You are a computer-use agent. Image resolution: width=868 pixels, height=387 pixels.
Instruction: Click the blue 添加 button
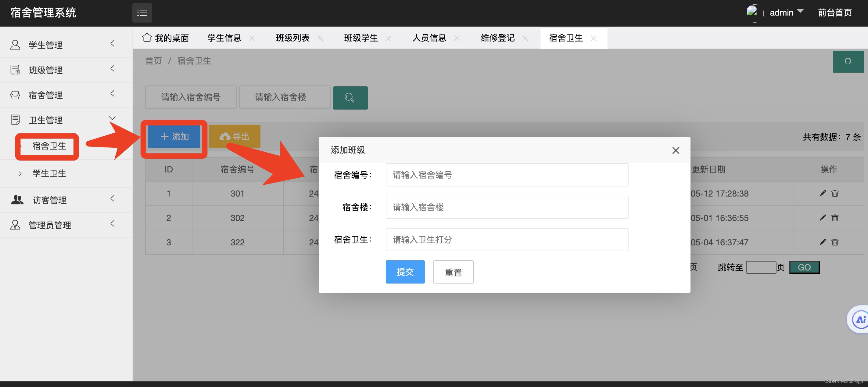174,136
